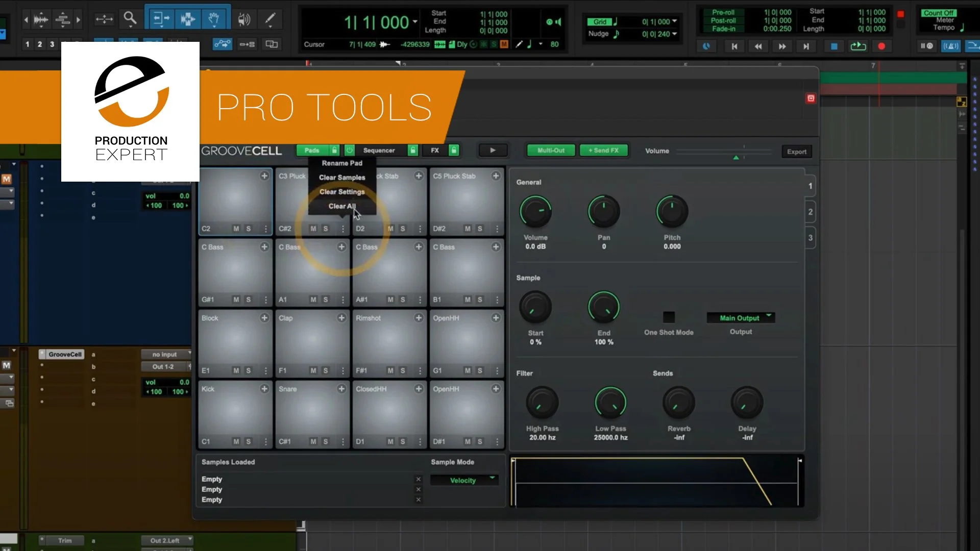Image resolution: width=980 pixels, height=551 pixels.
Task: Open the Nudge value dropdown arrow
Action: point(675,34)
